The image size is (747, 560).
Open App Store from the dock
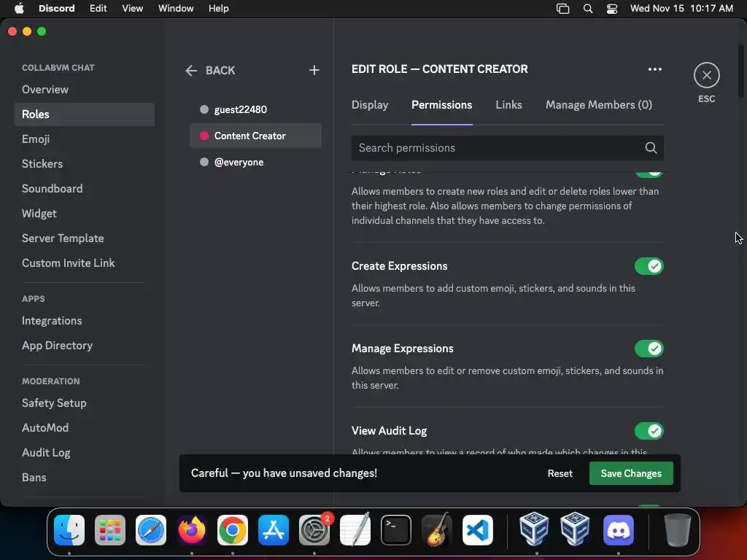(274, 530)
